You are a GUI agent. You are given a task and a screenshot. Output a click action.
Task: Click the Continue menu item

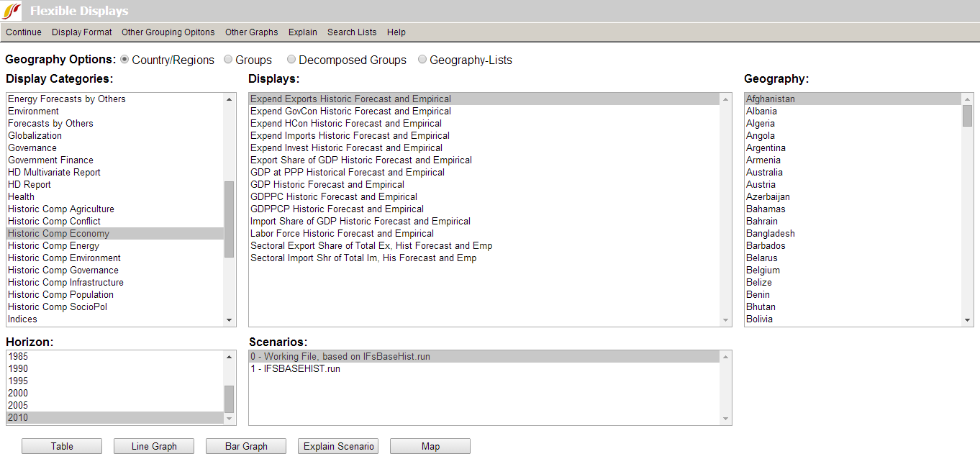[x=24, y=32]
